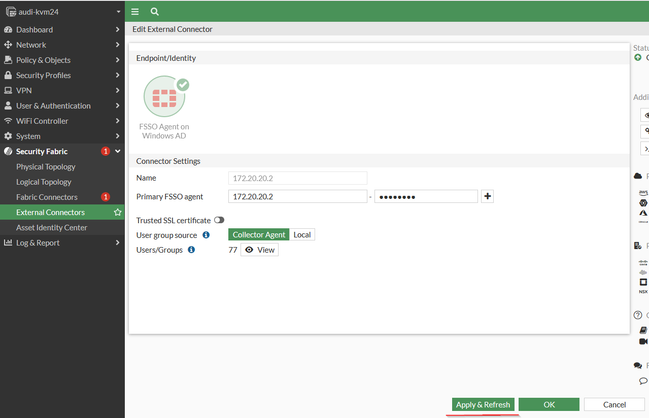Collapse the Security Fabric chevron

pyautogui.click(x=118, y=151)
